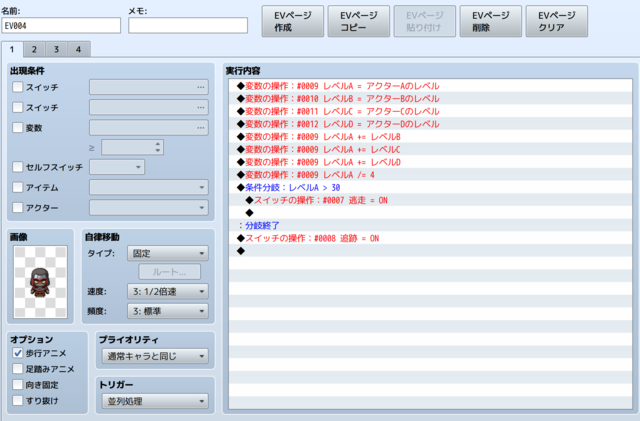
Task: Open the second スイッチ selector field
Action: (149, 107)
